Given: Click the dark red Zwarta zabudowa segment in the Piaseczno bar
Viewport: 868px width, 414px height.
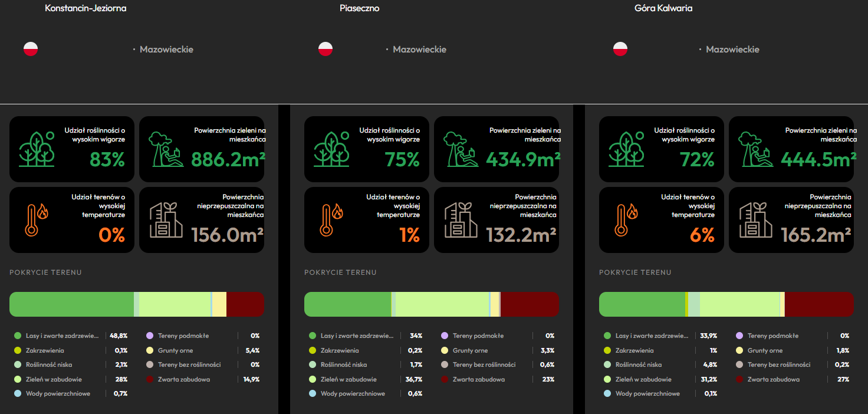Looking at the screenshot, I should point(530,304).
